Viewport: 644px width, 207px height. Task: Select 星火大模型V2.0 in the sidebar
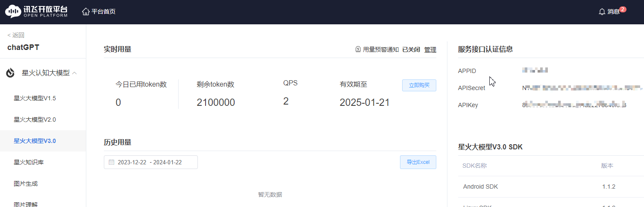(x=43, y=120)
